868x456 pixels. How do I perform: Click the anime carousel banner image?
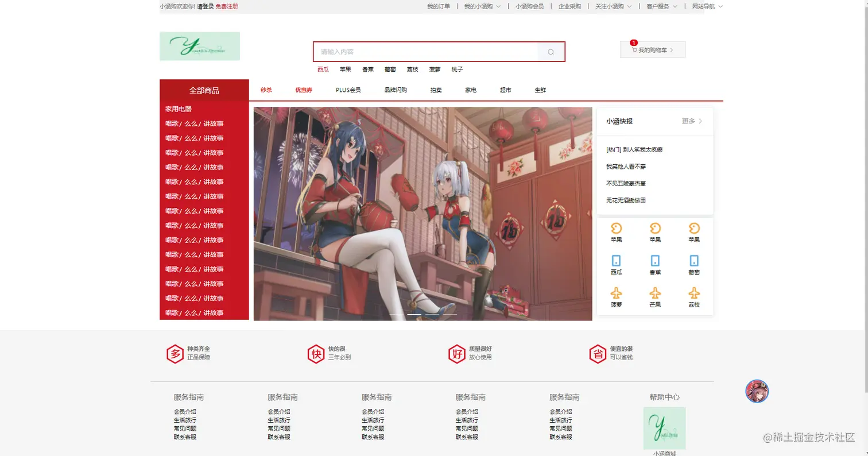pos(423,214)
